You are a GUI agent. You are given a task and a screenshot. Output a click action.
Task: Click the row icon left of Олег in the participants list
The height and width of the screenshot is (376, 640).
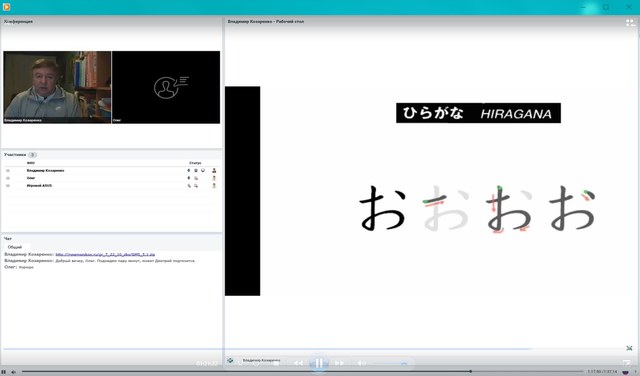[x=8, y=178]
